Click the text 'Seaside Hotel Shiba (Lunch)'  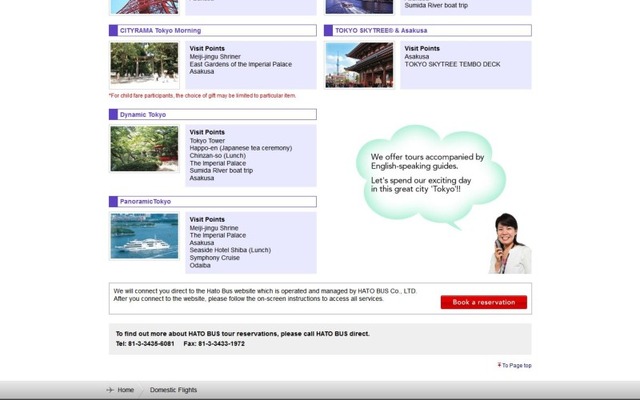[x=230, y=250]
